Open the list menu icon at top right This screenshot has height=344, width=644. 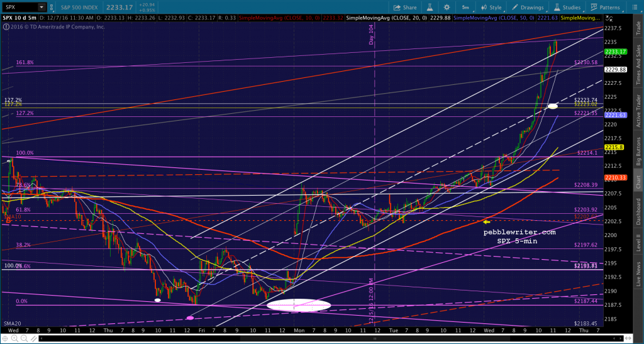[x=635, y=7]
